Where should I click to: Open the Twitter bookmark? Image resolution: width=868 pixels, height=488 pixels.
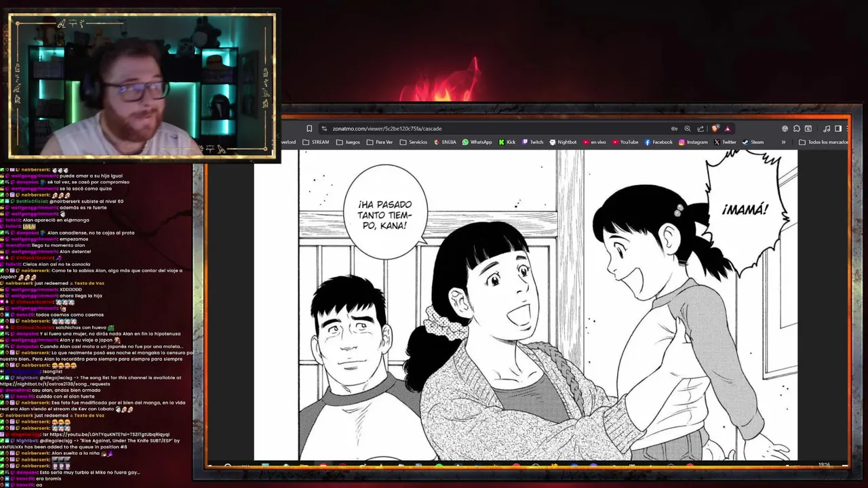tap(725, 142)
